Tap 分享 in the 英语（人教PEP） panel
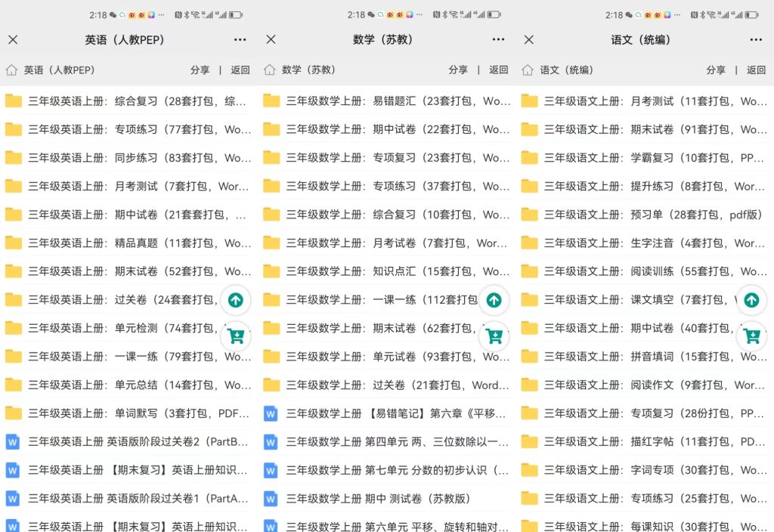 pyautogui.click(x=200, y=70)
